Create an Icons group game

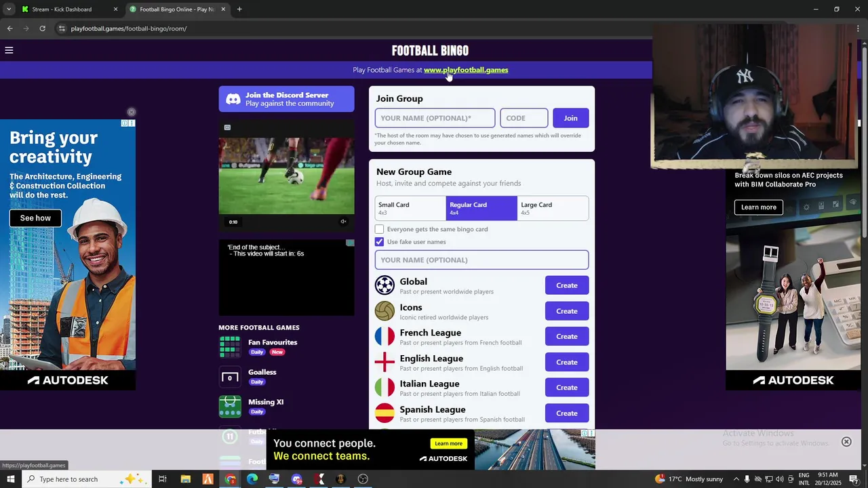coord(567,311)
